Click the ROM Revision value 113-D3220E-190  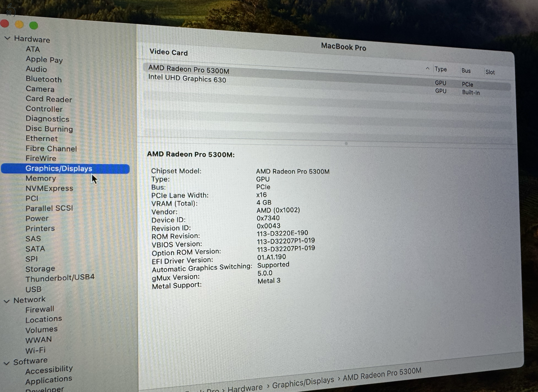pyautogui.click(x=282, y=233)
